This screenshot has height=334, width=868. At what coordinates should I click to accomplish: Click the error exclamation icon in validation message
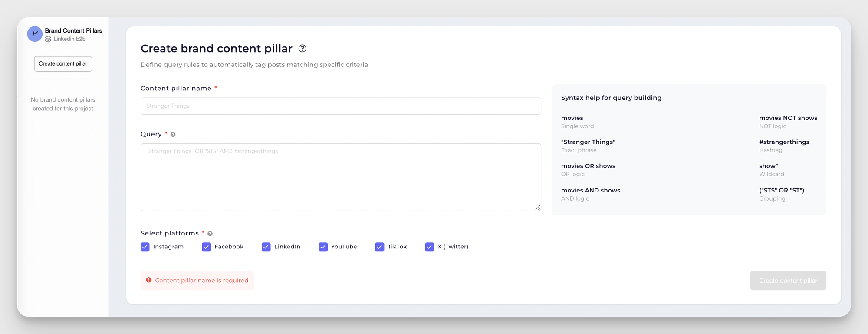pos(149,280)
